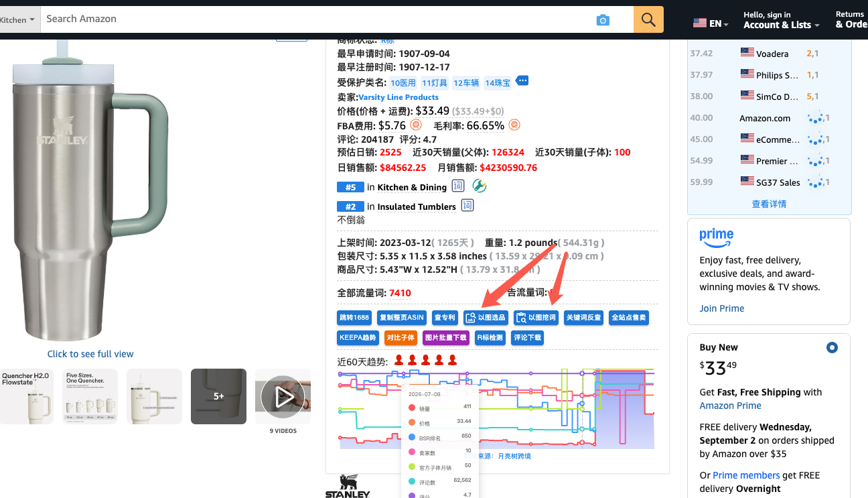Click the US flag beside SimCo D… seller
This screenshot has height=498, width=868.
pos(747,96)
